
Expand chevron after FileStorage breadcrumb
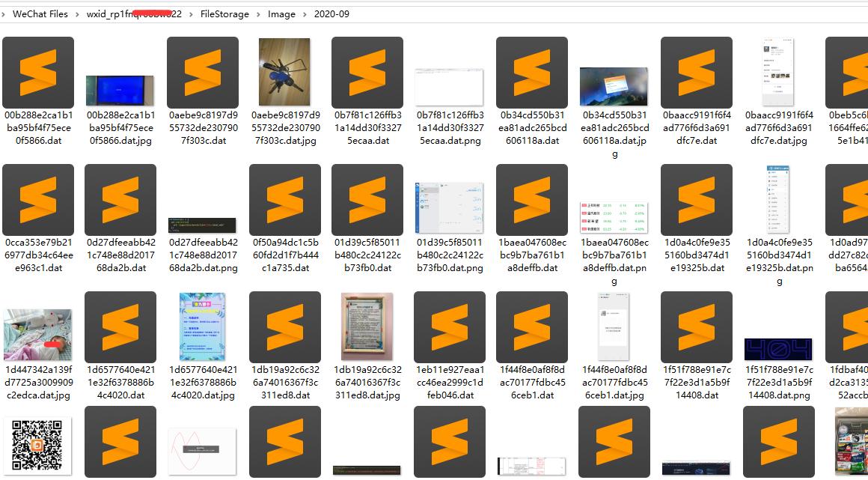tap(258, 14)
